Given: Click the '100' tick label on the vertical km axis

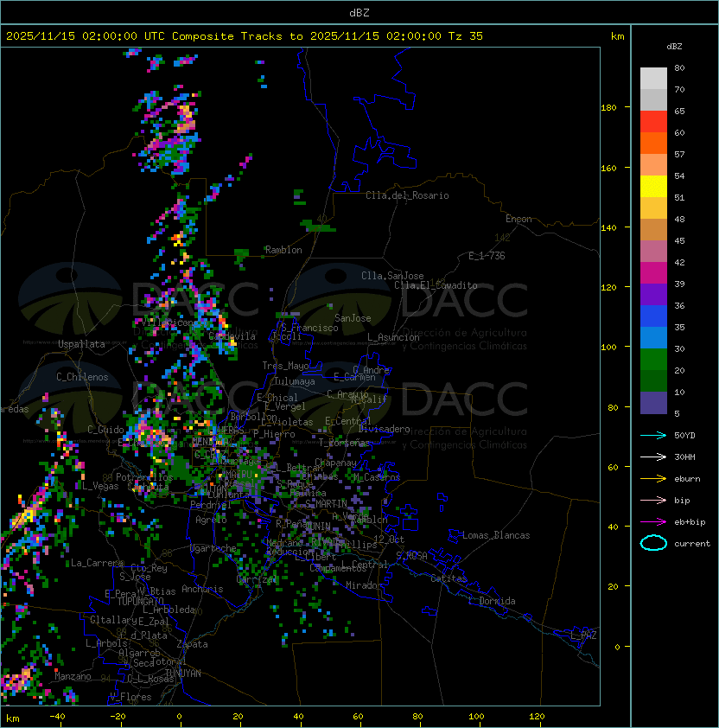Looking at the screenshot, I should [x=608, y=348].
